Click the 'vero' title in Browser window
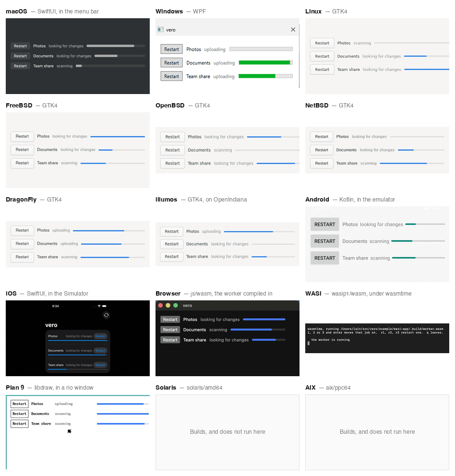The image size is (455, 476). 187,305
